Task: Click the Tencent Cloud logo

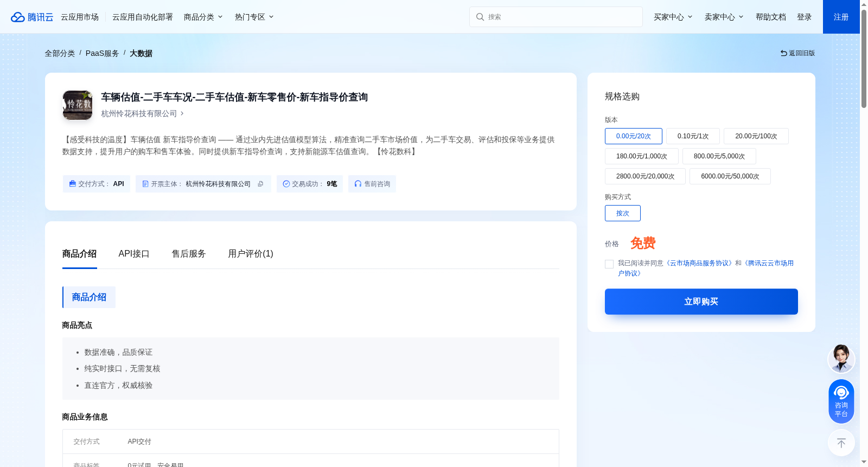Action: (x=32, y=17)
